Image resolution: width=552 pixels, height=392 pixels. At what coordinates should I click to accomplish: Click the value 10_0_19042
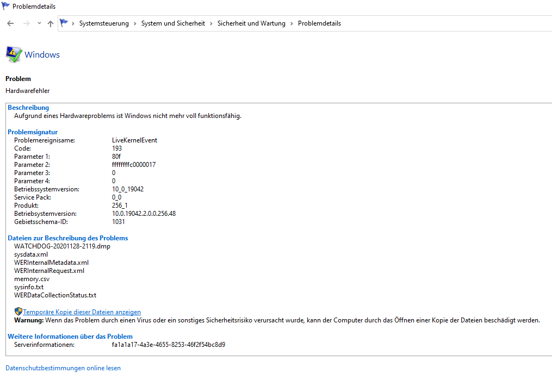(x=128, y=189)
